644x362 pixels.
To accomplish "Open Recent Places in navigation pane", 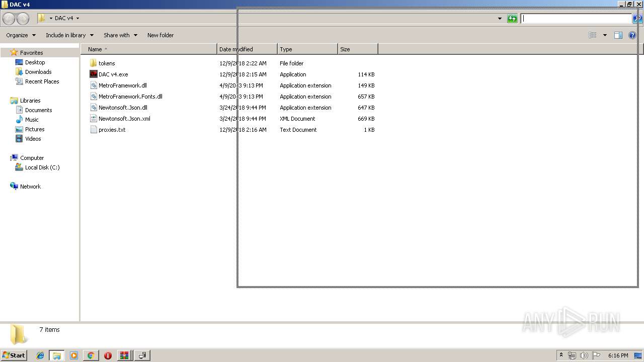I will click(42, 81).
